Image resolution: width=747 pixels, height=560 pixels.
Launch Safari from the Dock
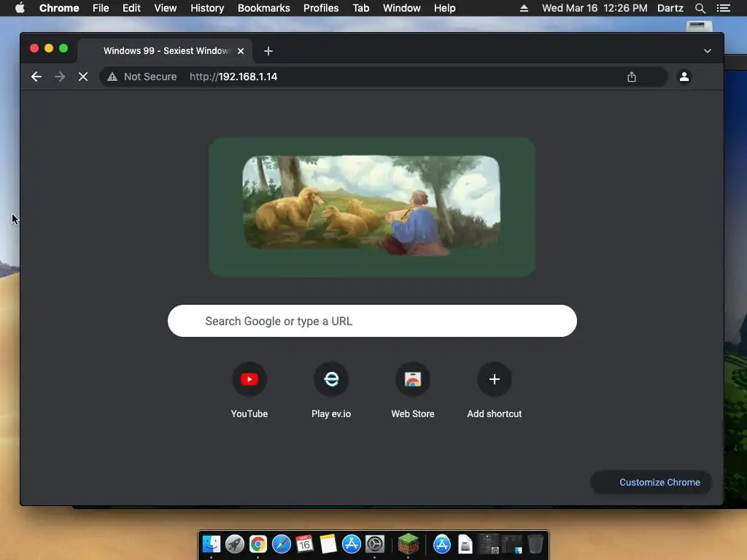(281, 544)
